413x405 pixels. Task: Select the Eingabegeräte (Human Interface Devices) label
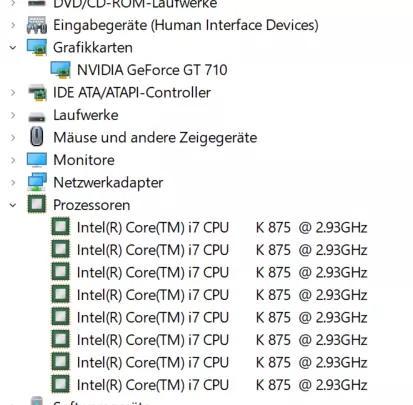pos(186,25)
